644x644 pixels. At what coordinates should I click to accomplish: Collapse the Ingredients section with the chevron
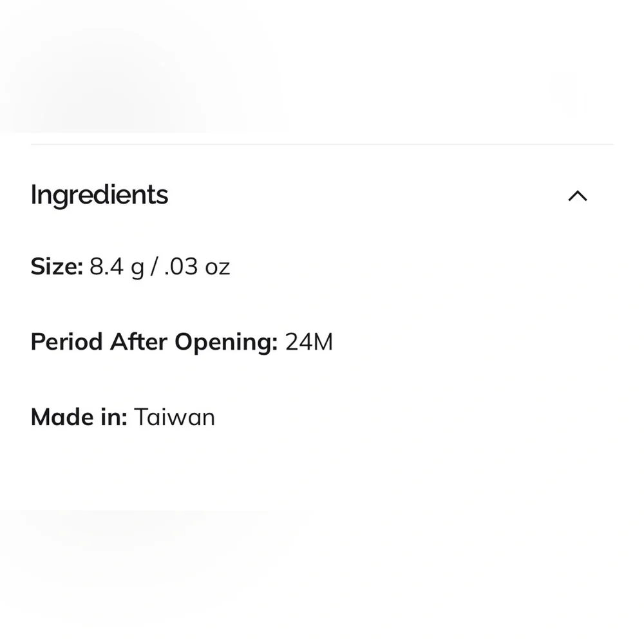[578, 196]
